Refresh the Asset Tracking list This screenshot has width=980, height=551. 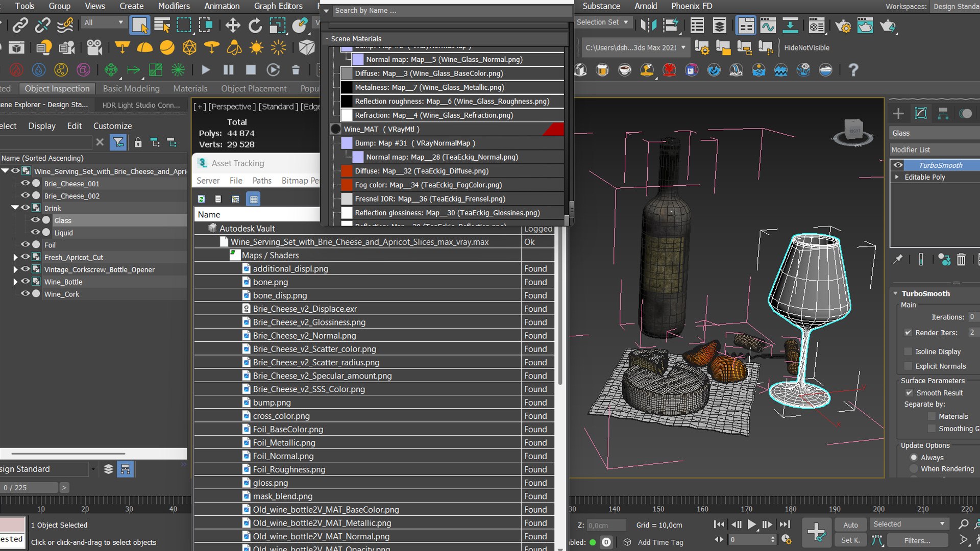201,199
